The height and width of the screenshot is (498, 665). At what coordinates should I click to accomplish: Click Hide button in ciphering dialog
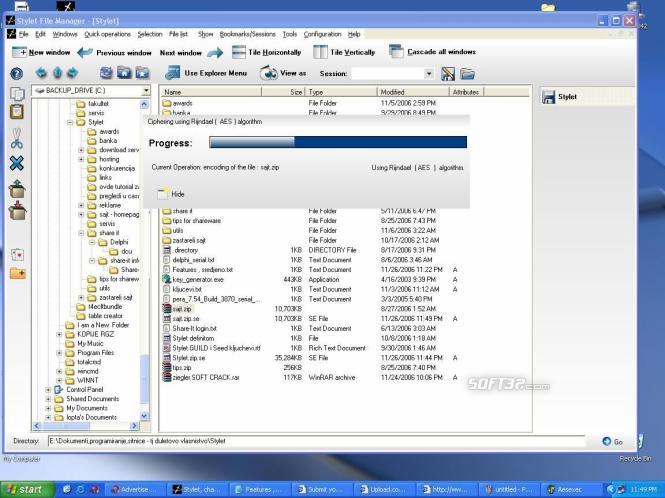click(x=171, y=194)
